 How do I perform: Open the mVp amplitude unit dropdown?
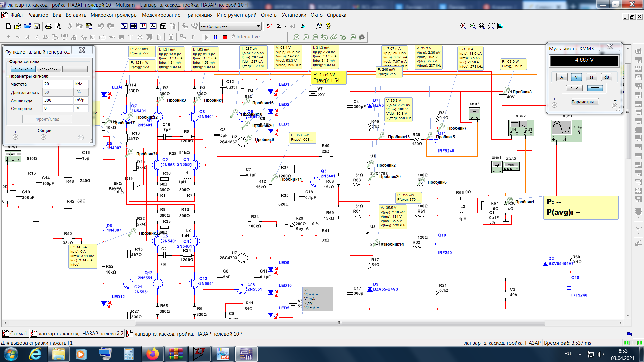click(81, 100)
